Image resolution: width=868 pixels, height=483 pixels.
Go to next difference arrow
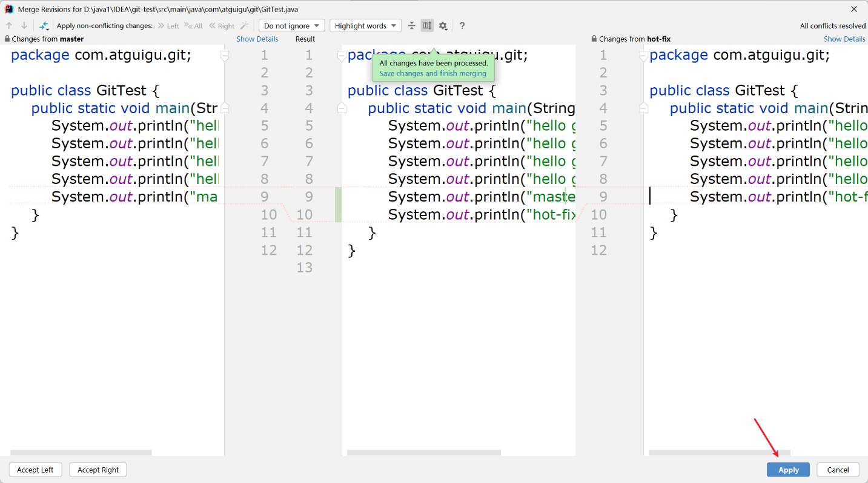point(24,25)
